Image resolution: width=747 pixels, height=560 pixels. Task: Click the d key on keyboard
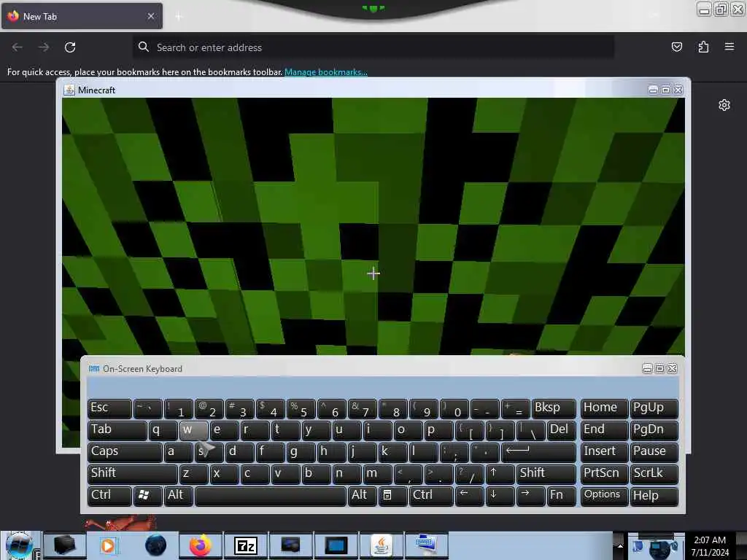point(239,452)
